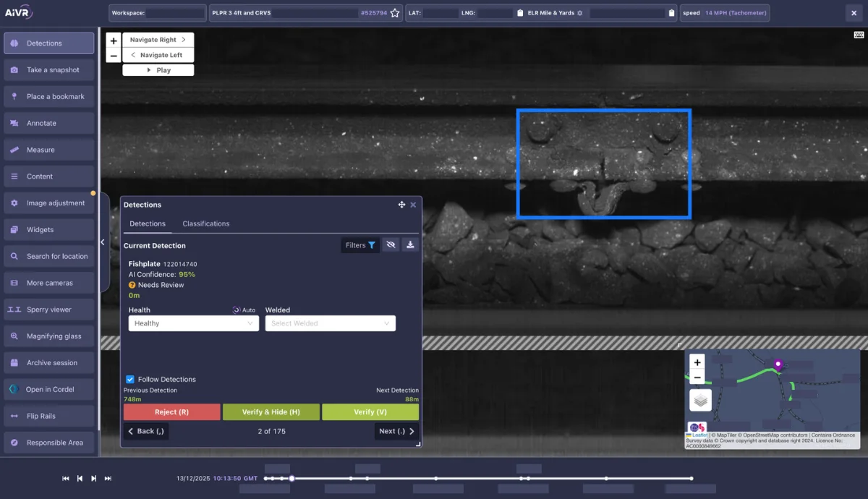Click the current position marker on timeline

point(292,478)
